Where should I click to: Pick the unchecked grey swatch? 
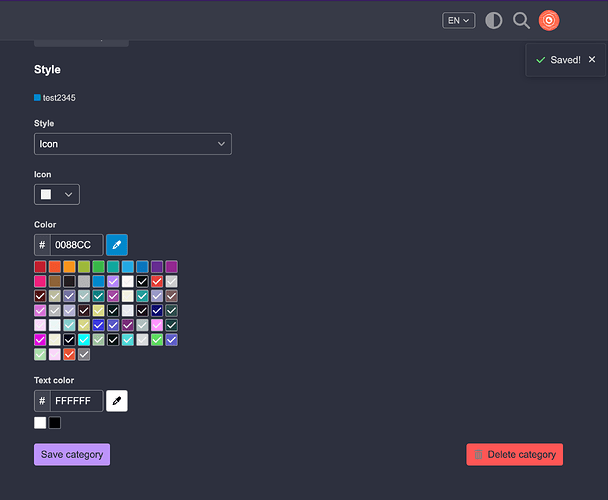click(84, 281)
